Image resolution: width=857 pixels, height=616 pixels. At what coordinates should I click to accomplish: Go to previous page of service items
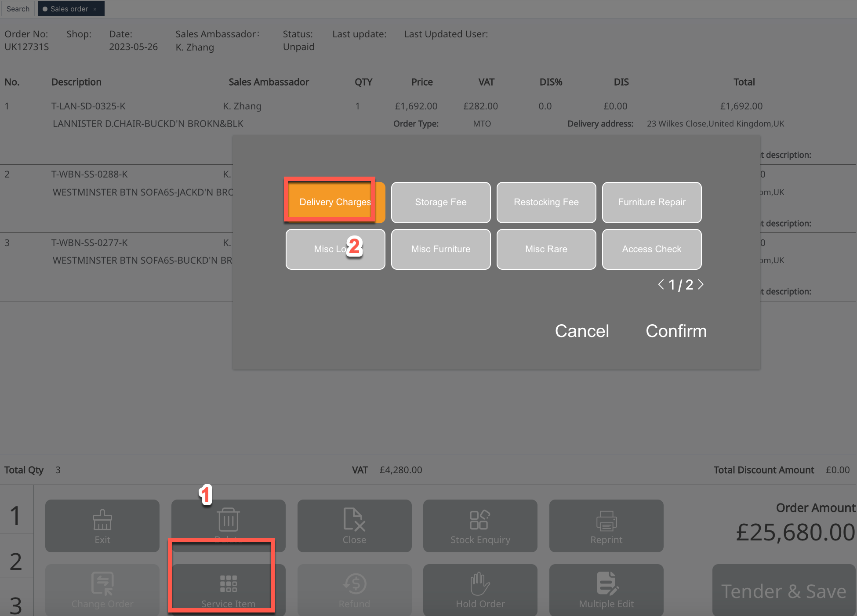tap(661, 285)
